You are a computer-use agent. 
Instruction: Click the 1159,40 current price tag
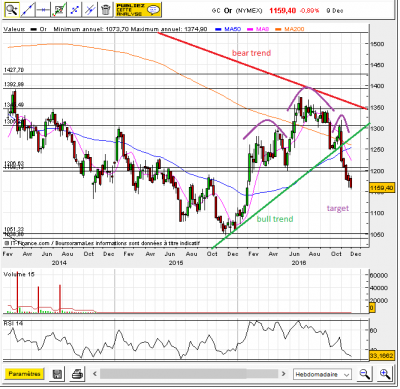(382, 188)
